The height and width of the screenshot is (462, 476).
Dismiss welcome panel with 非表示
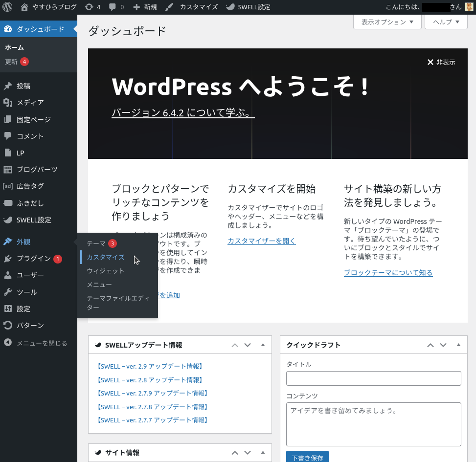[441, 62]
